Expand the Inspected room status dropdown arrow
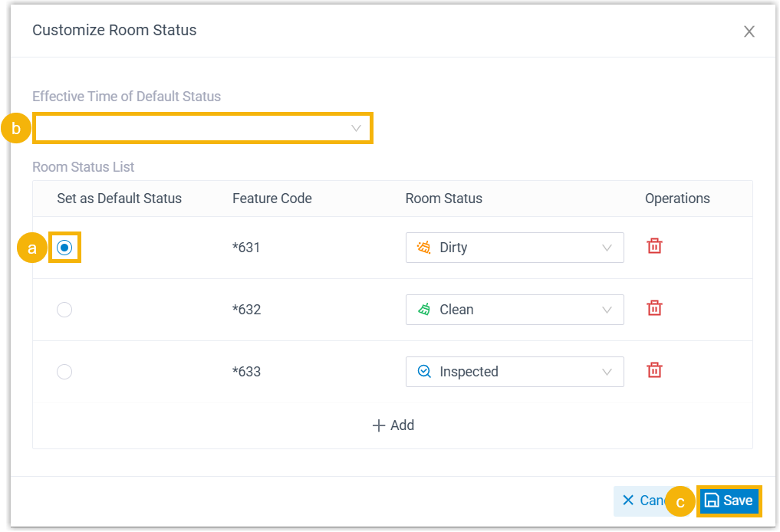780x532 pixels. click(x=607, y=372)
